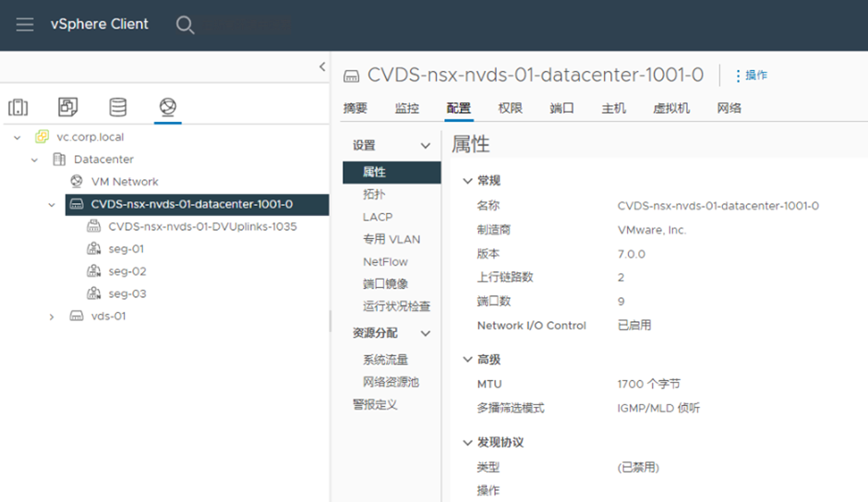Click the seg-01 segment icon
The image size is (868, 502).
[x=94, y=248]
